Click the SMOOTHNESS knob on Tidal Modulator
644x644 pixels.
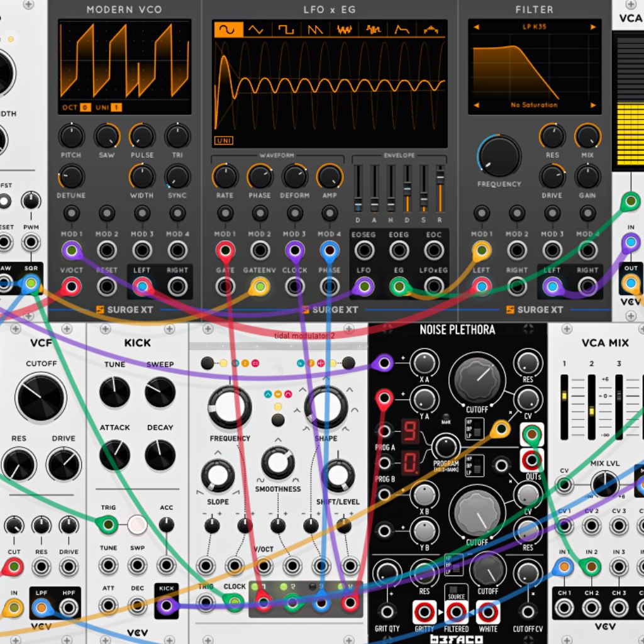pyautogui.click(x=278, y=463)
